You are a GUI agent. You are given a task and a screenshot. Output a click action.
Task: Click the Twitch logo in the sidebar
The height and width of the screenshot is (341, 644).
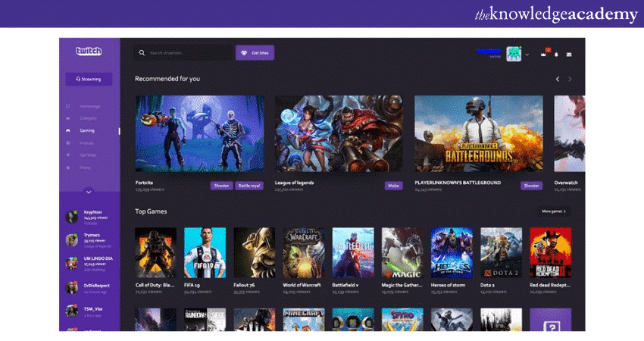tap(89, 52)
